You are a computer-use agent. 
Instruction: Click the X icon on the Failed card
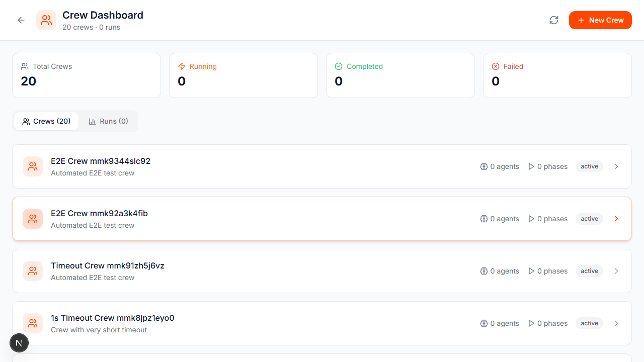pos(496,66)
